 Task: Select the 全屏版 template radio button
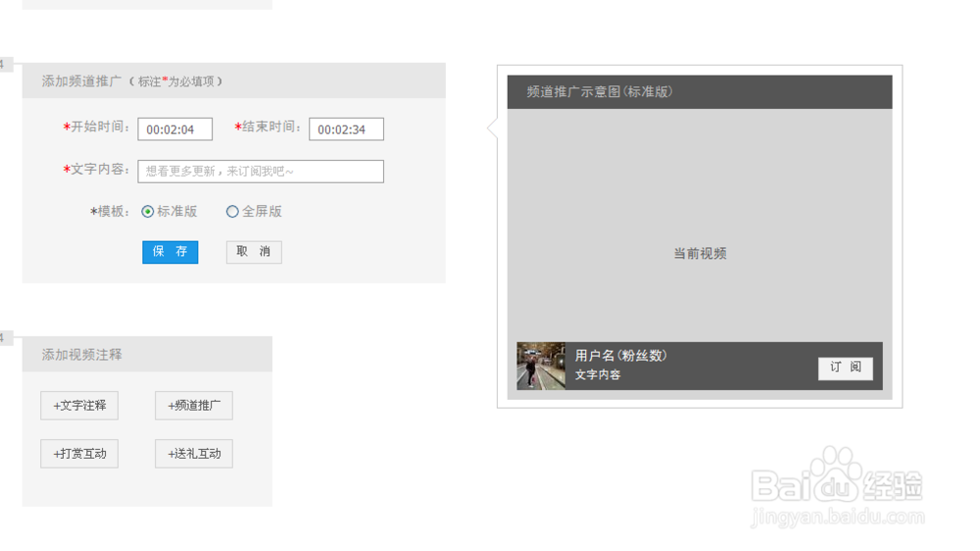pyautogui.click(x=232, y=212)
